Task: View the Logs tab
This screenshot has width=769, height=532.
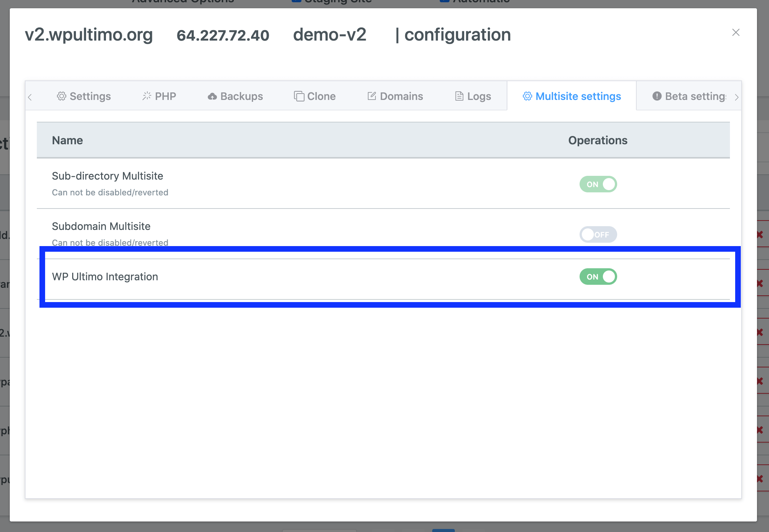Action: click(473, 96)
